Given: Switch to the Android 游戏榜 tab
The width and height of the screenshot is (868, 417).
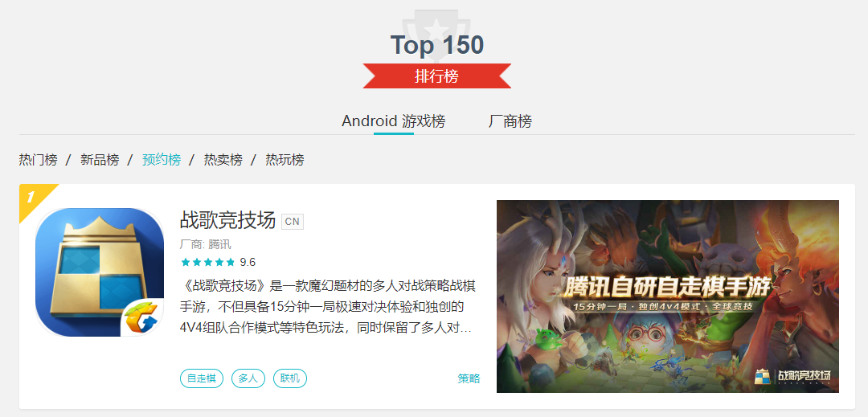Looking at the screenshot, I should (x=394, y=121).
